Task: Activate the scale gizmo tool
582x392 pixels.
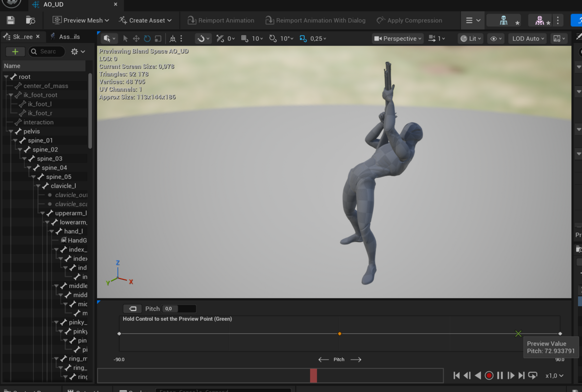Action: click(x=158, y=38)
